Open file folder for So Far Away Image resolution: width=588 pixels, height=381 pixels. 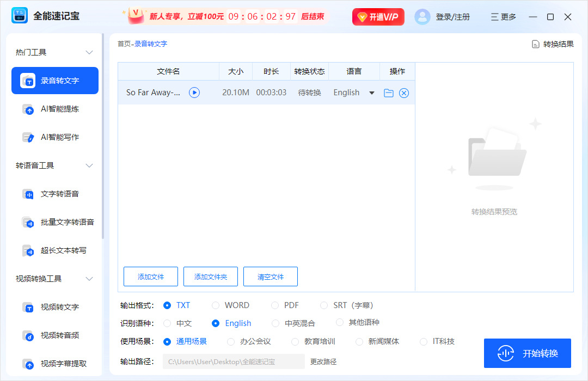coord(389,93)
